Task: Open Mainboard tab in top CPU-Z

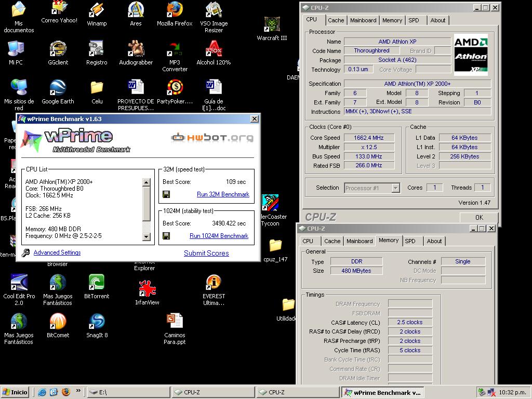Action: (363, 20)
